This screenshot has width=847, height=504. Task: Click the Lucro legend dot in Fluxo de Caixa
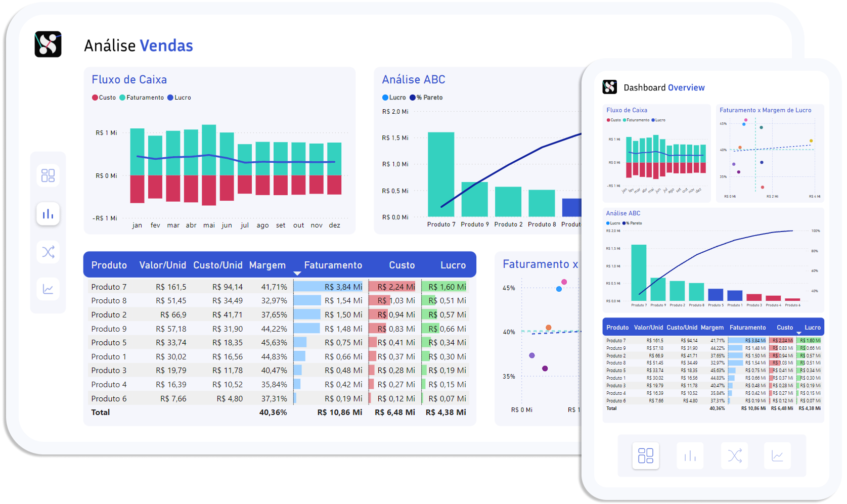pyautogui.click(x=170, y=98)
